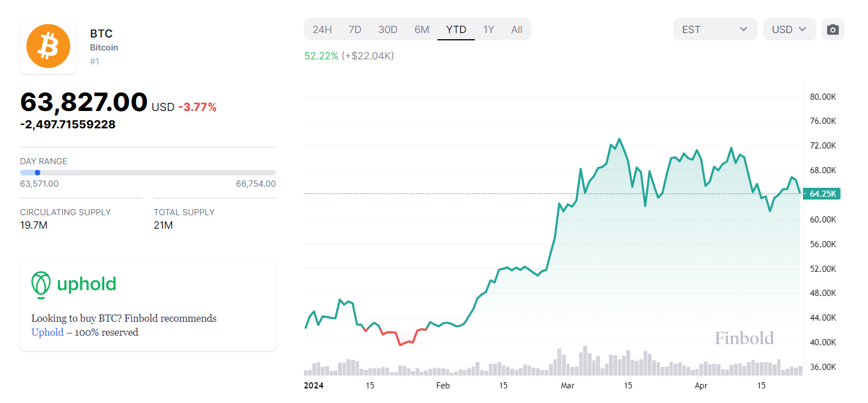Click the blue Day Range slider marker
868x403 pixels.
pos(38,173)
